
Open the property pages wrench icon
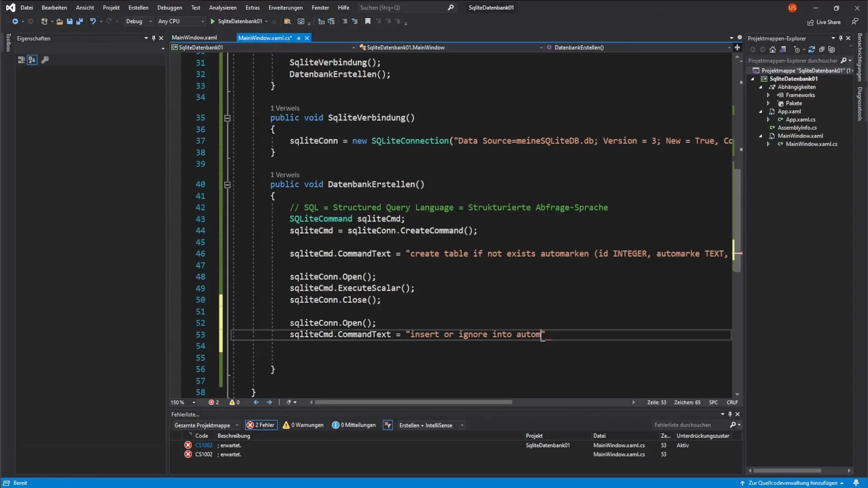[x=45, y=60]
